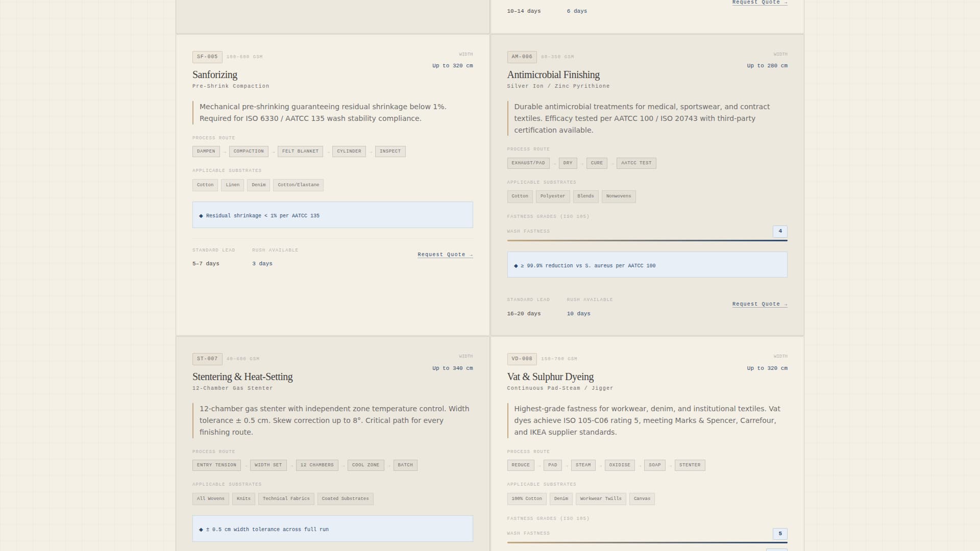
Task: Select the OXIDISE process step
Action: [620, 465]
